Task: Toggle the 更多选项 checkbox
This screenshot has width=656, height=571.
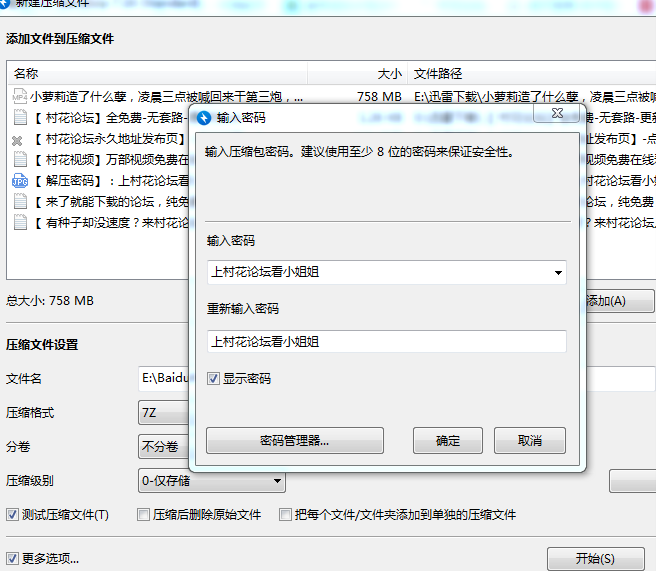Action: [13, 559]
